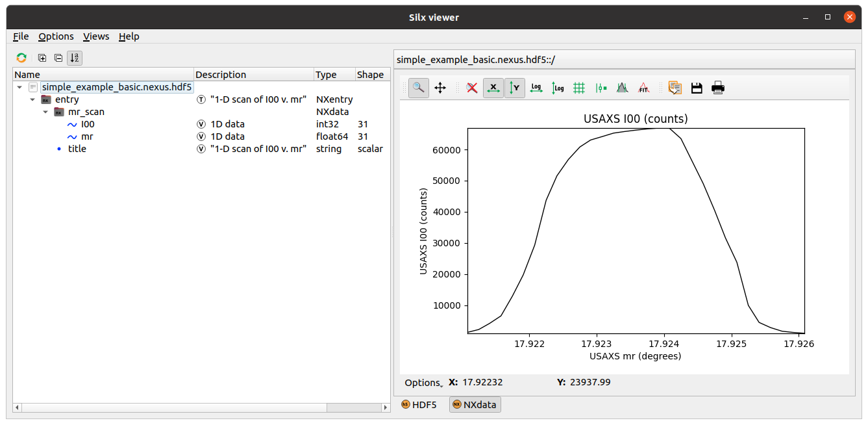Image resolution: width=868 pixels, height=425 pixels.
Task: Expand all tree items with plus icon
Action: coord(42,58)
